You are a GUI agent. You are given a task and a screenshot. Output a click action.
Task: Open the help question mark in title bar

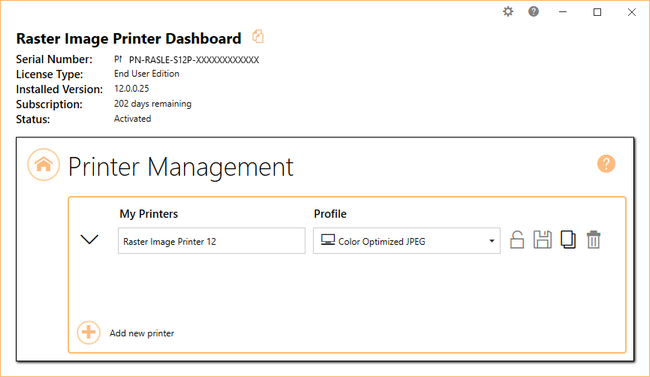534,12
